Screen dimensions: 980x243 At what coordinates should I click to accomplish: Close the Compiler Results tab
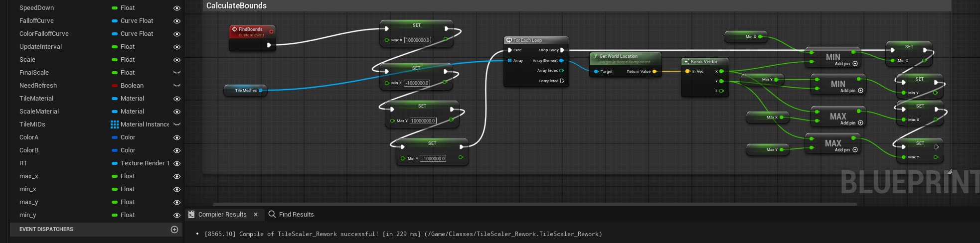pos(256,215)
